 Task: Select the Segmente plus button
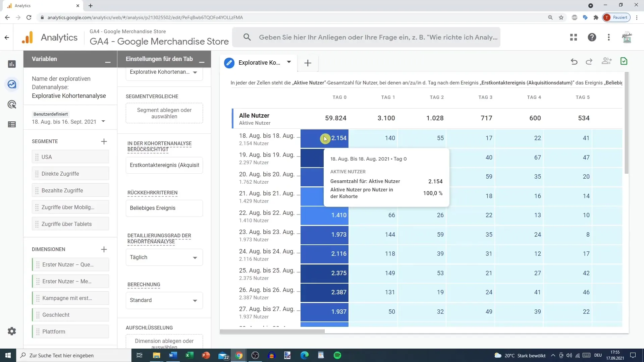pos(104,141)
